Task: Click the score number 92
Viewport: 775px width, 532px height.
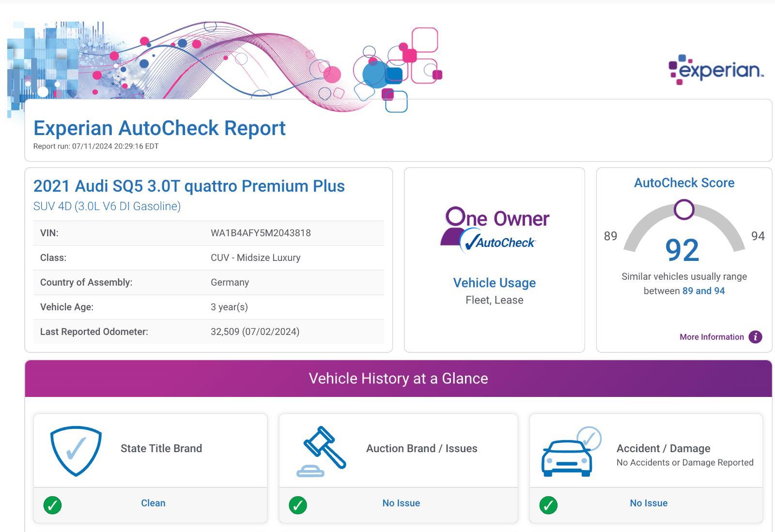Action: tap(682, 250)
